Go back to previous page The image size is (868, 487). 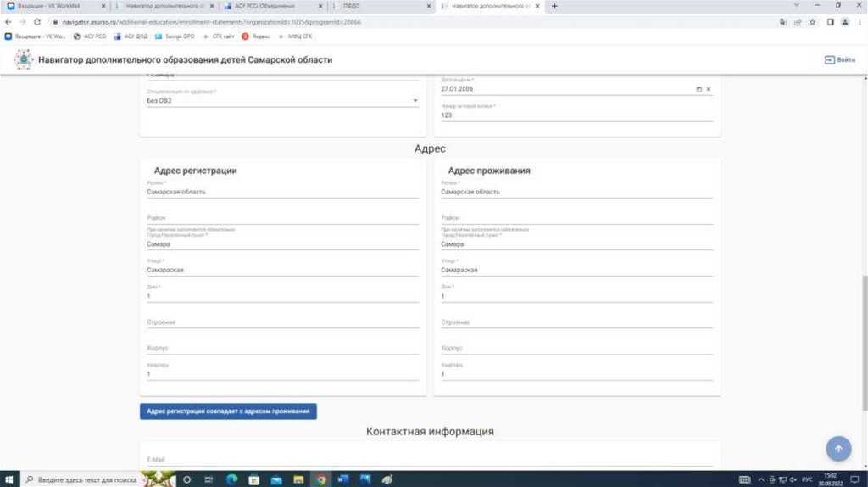8,21
